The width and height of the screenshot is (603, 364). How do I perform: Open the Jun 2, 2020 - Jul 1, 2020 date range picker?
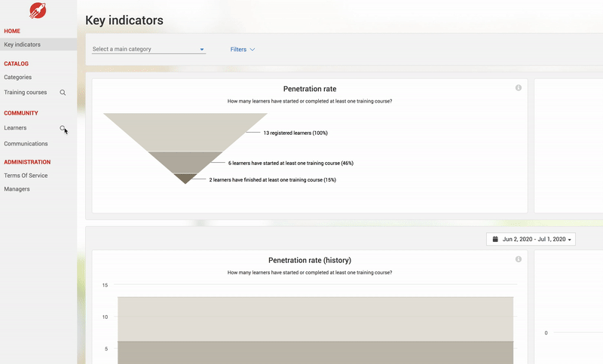(x=531, y=239)
